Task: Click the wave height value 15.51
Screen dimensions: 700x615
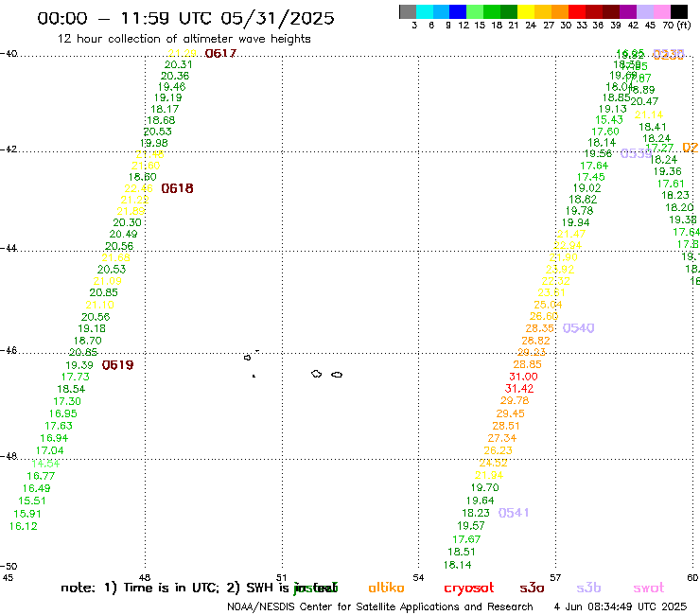Action: coord(32,501)
